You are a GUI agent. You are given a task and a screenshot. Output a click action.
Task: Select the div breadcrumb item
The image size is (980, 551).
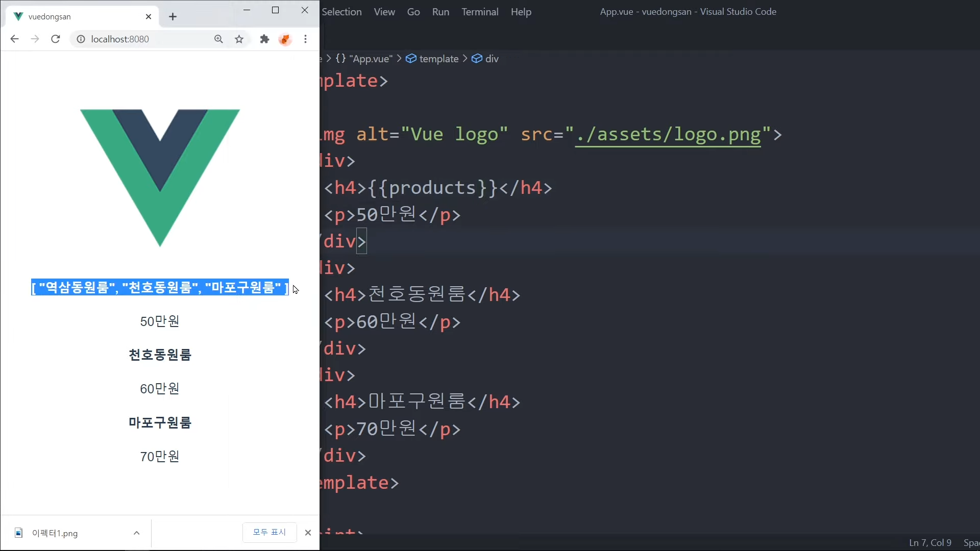coord(492,59)
